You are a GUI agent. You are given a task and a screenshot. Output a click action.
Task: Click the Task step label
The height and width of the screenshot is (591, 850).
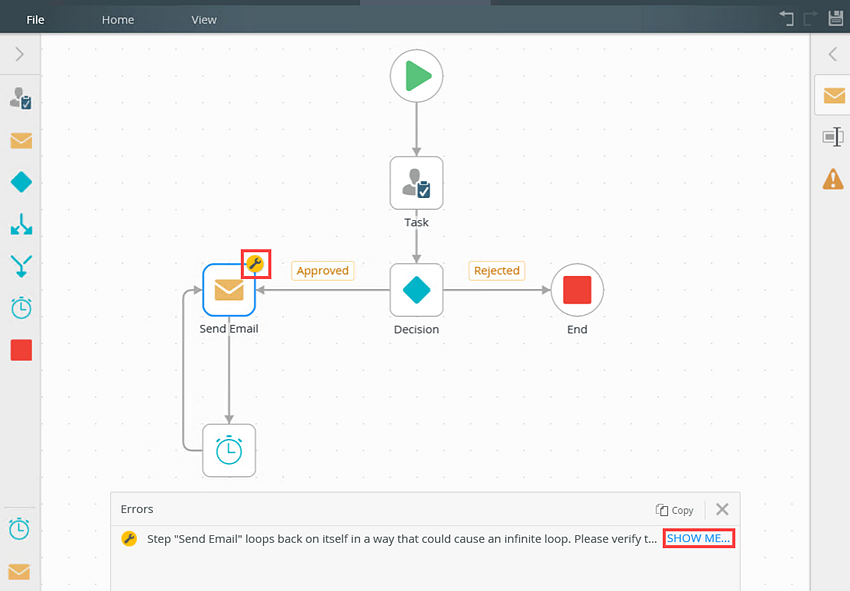click(416, 222)
